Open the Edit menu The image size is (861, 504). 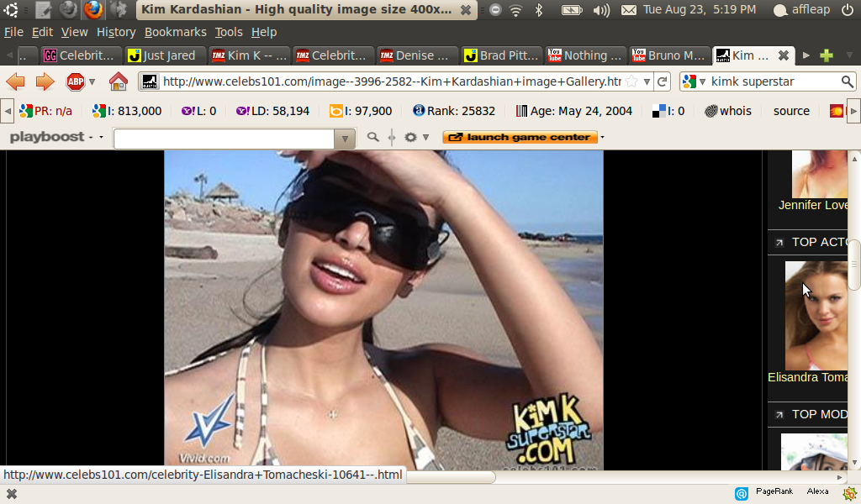[42, 33]
